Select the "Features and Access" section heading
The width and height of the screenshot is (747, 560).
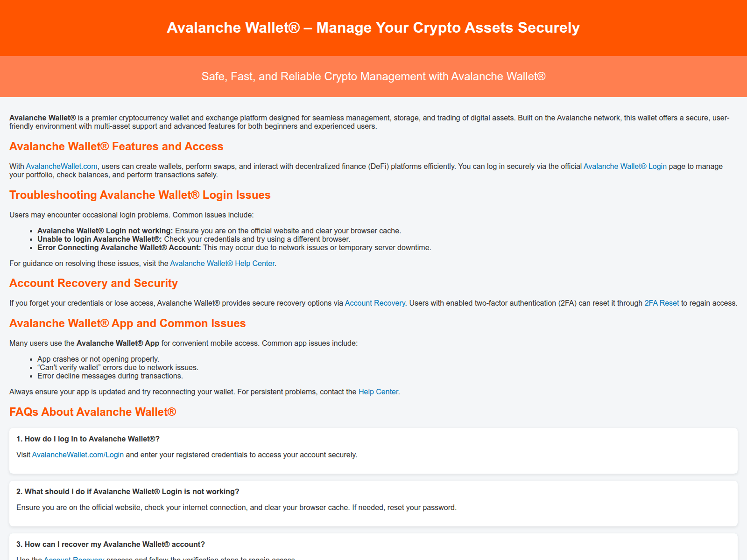tap(116, 147)
